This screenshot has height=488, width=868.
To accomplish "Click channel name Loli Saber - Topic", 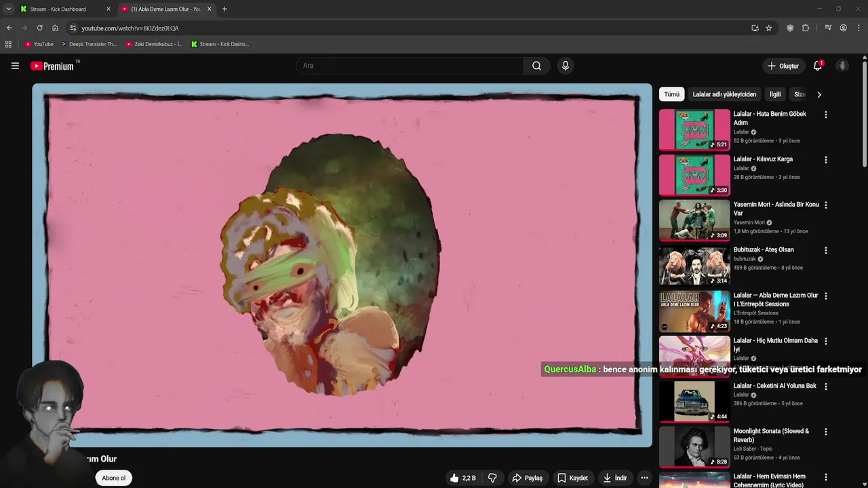I will [753, 449].
